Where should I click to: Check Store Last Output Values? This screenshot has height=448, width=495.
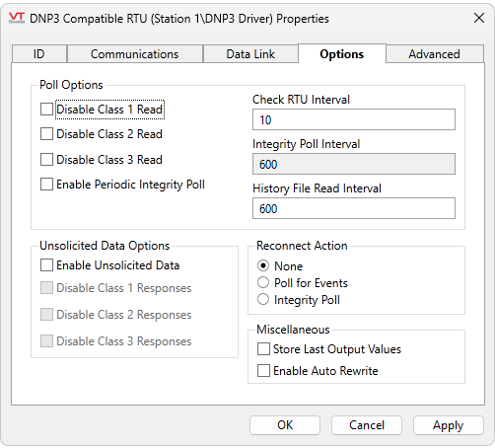coord(263,349)
